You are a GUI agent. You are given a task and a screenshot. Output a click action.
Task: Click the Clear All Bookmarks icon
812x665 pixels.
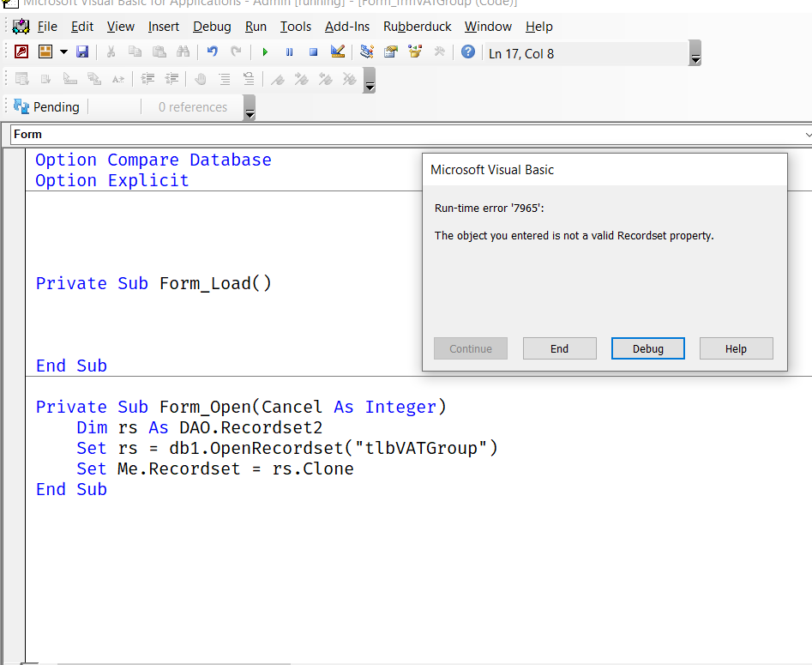click(x=350, y=79)
